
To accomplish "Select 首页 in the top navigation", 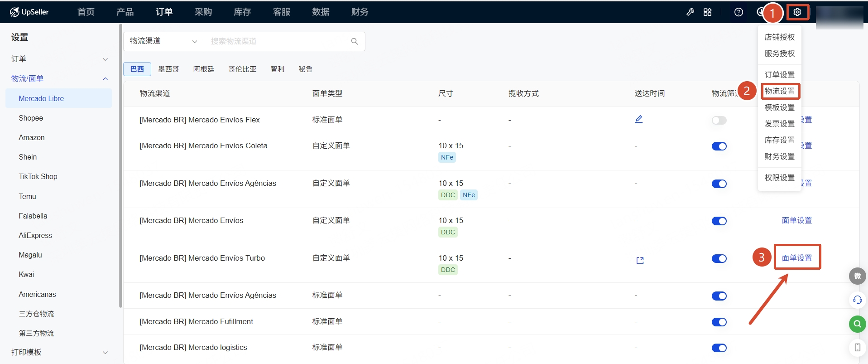I will pos(86,12).
